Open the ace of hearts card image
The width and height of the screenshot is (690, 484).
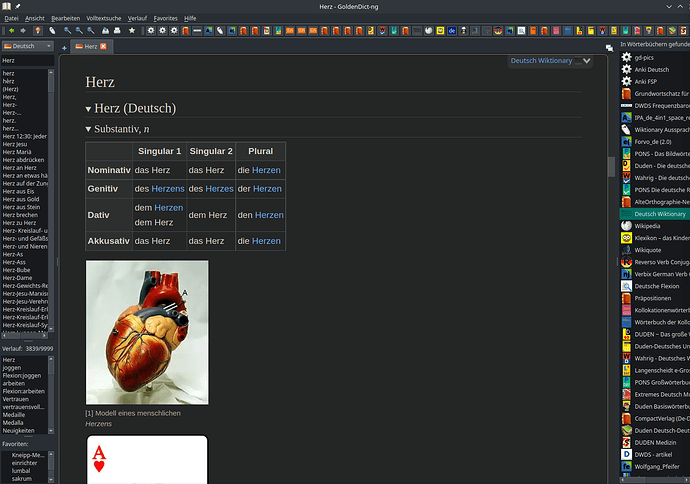point(147,459)
